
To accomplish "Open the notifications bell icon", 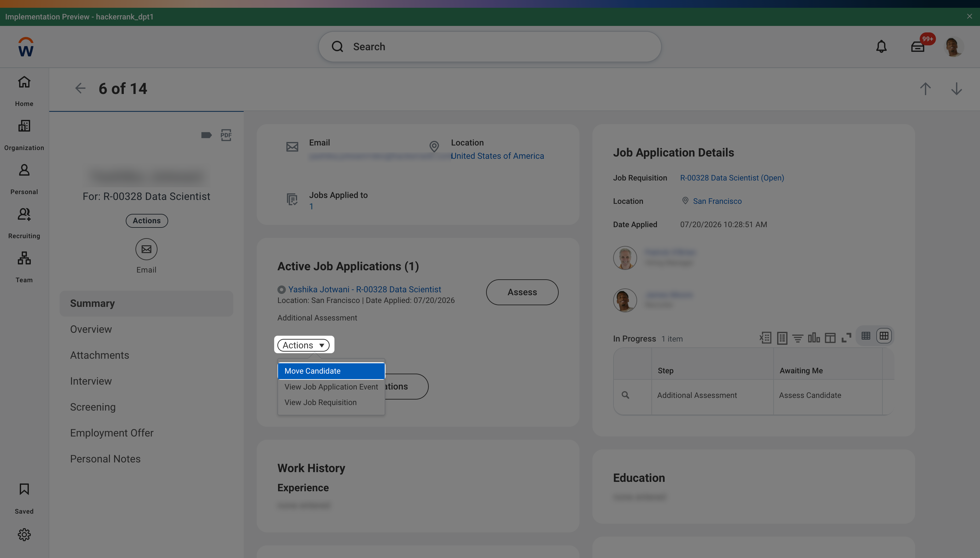I will pyautogui.click(x=881, y=46).
